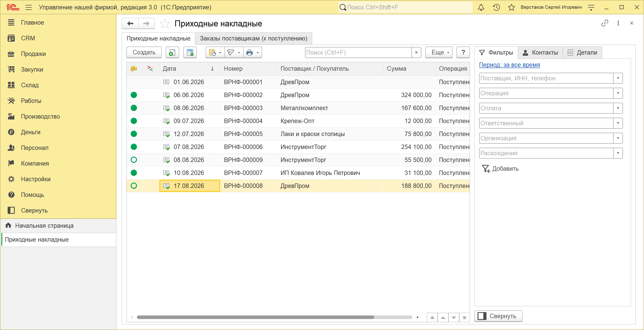The width and height of the screenshot is (644, 330).
Task: Select the Приходные накладные tab
Action: 158,38
